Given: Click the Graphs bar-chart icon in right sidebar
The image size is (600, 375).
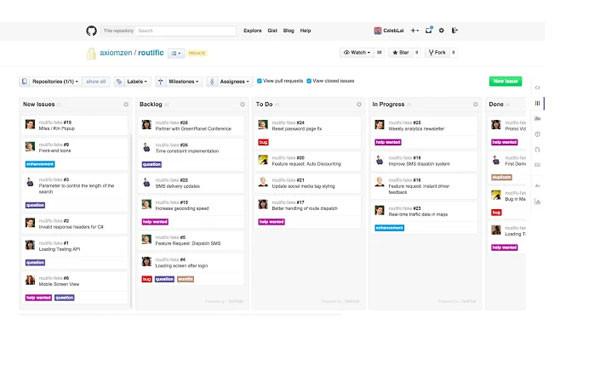Looking at the screenshot, I should click(538, 202).
